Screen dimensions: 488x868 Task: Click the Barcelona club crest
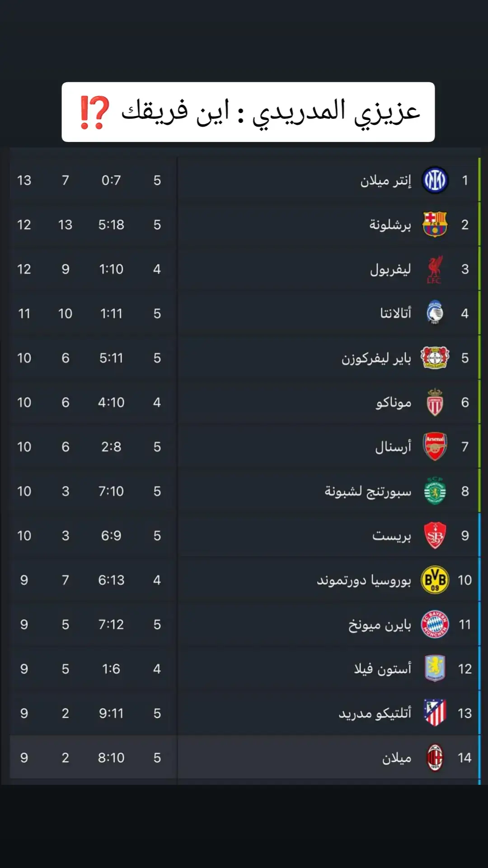coord(435,225)
